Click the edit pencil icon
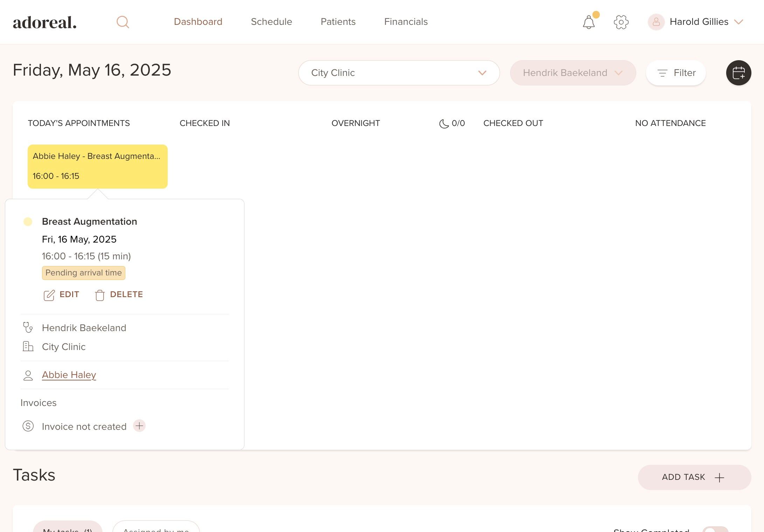Viewport: 764px width, 532px height. click(49, 295)
